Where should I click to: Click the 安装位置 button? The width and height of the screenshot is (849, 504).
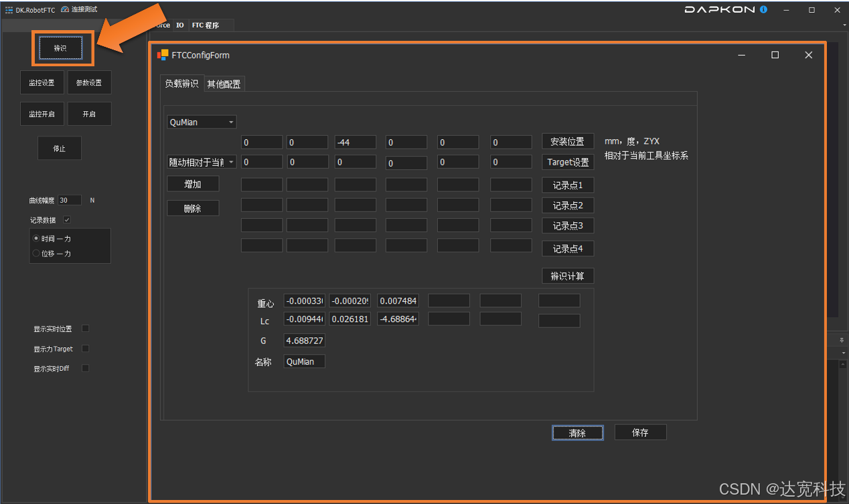click(568, 141)
